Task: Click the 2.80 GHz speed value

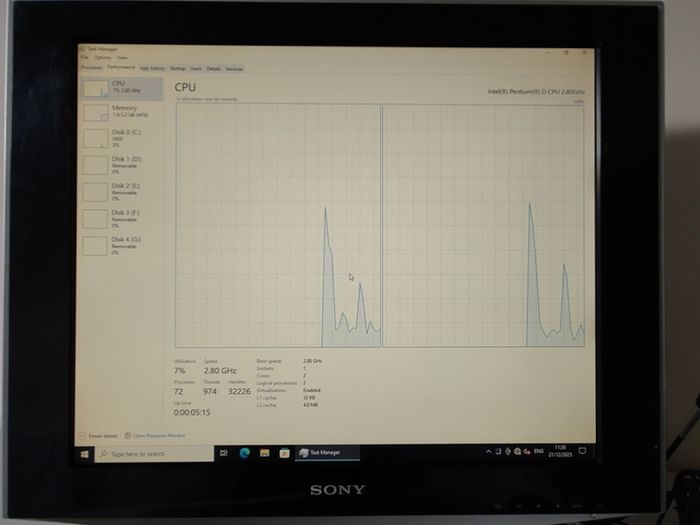Action: pos(220,371)
